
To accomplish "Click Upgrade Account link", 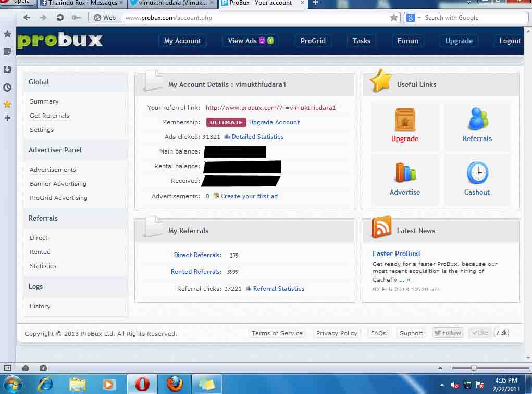I will pyautogui.click(x=274, y=122).
